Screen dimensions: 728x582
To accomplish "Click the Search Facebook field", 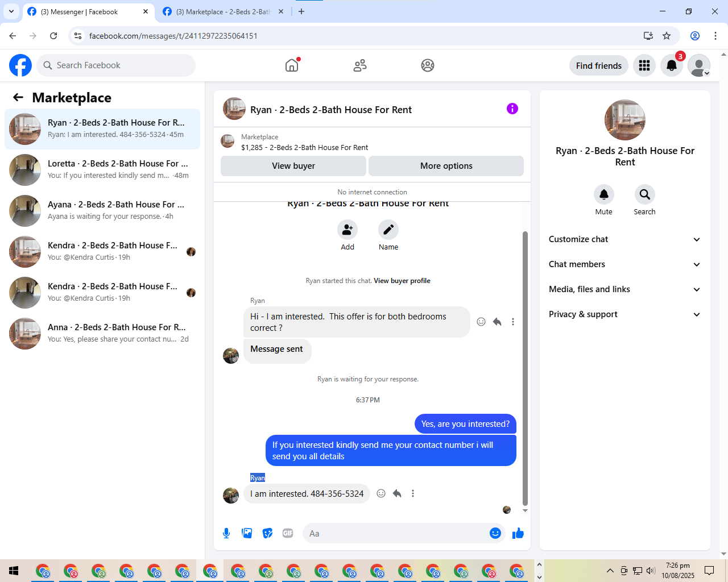I will [116, 65].
